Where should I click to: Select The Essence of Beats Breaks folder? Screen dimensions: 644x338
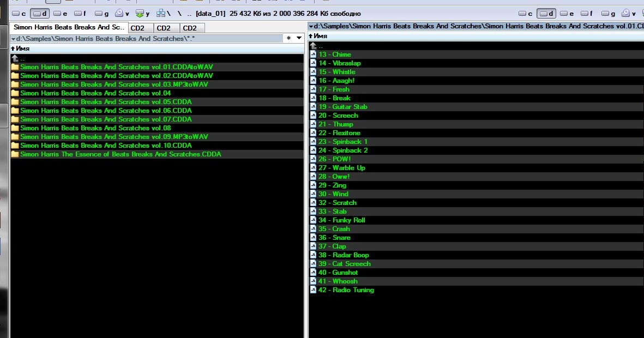121,154
